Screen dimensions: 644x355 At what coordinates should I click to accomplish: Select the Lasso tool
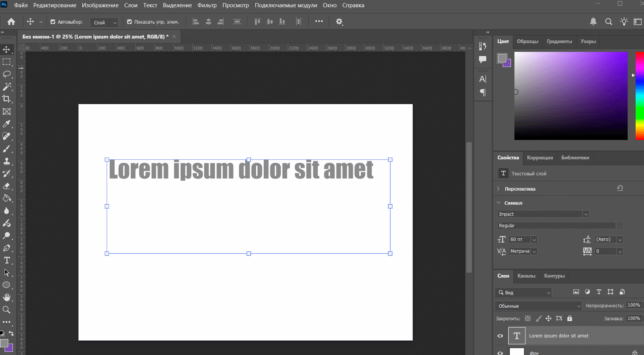[6, 74]
